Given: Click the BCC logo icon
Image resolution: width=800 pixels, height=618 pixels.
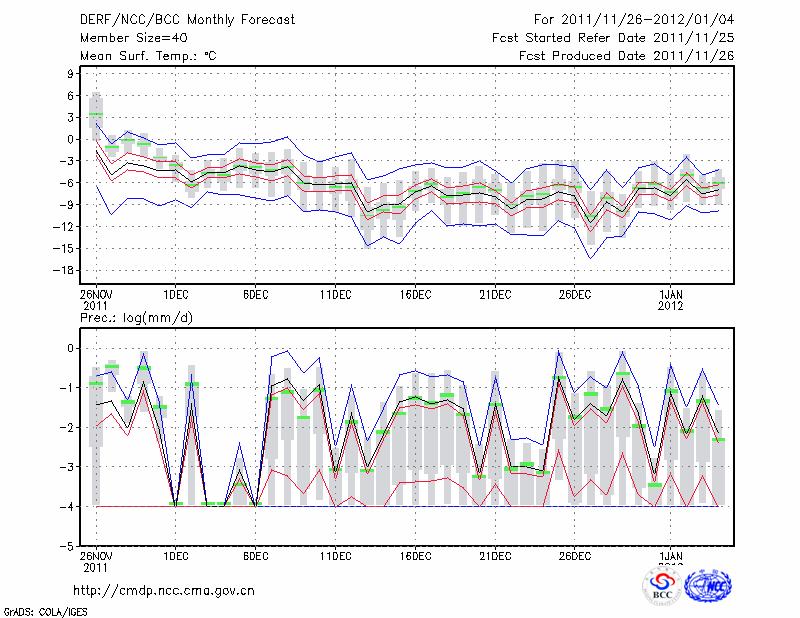Looking at the screenshot, I should pyautogui.click(x=662, y=588).
